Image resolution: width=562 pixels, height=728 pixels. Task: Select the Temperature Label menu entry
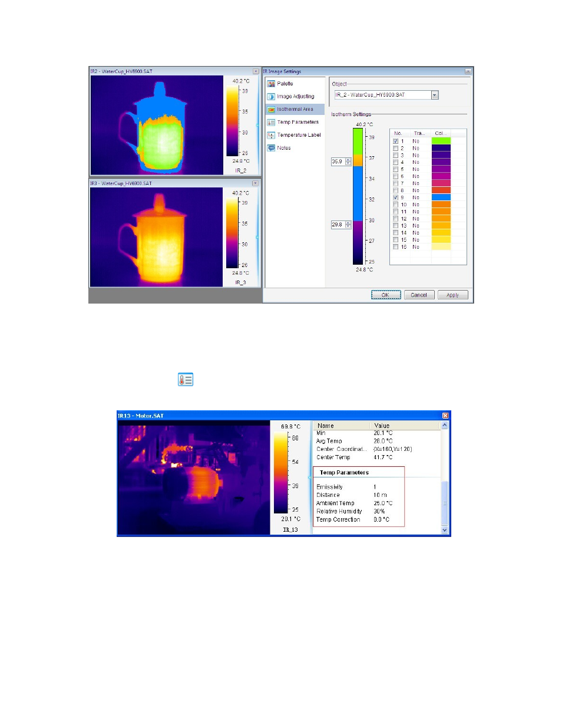tap(299, 136)
